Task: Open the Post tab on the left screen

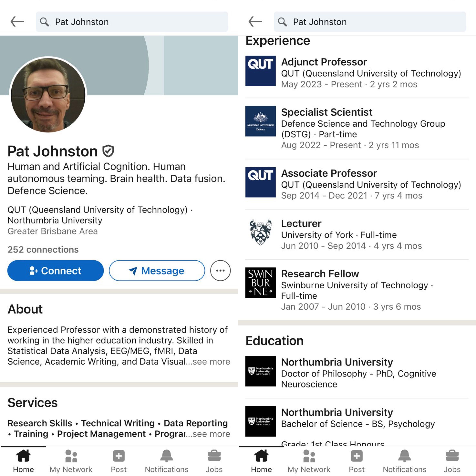Action: click(119, 461)
